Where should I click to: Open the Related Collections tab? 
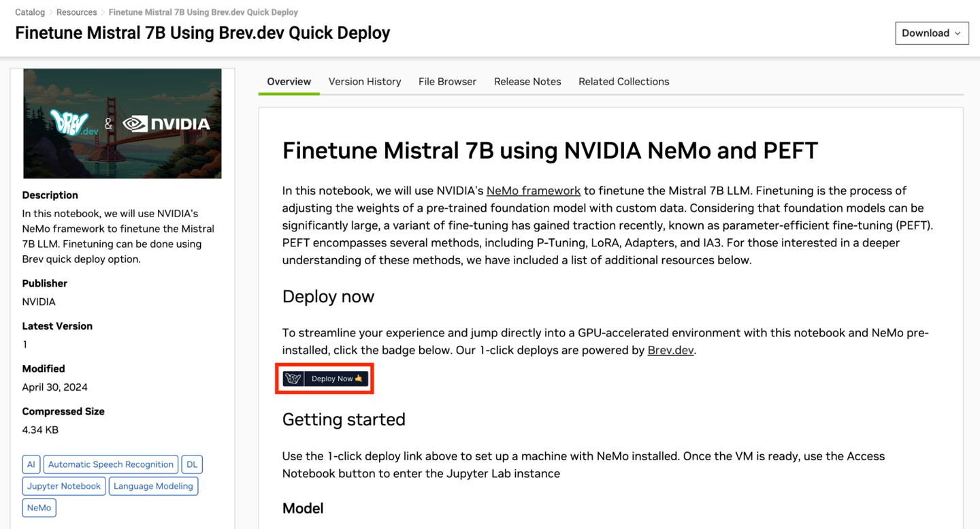tap(623, 81)
